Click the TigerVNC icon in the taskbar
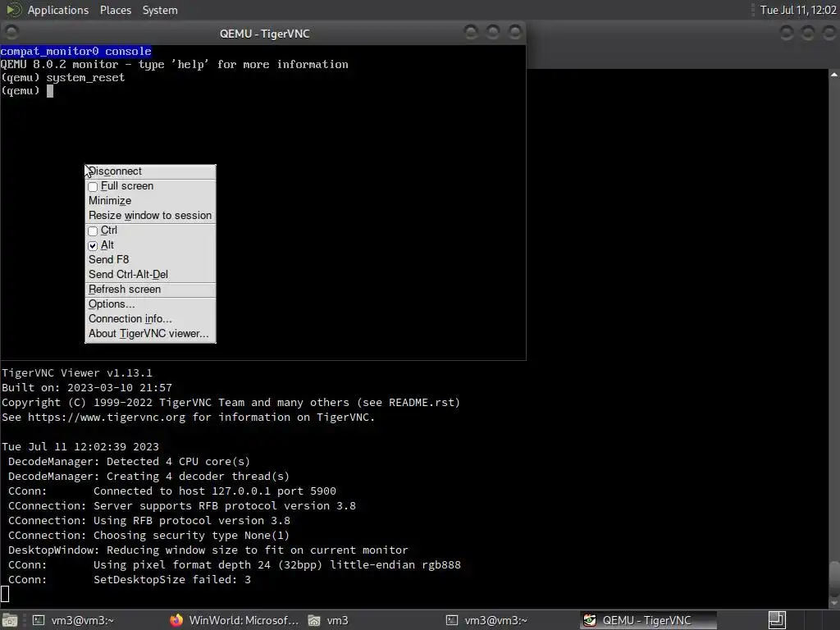This screenshot has height=630, width=840. click(590, 620)
